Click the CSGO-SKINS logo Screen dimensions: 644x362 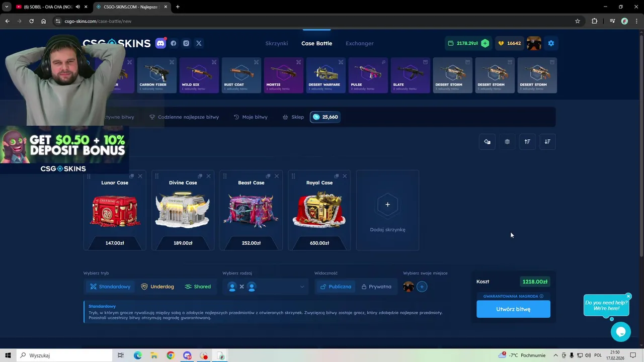(117, 43)
